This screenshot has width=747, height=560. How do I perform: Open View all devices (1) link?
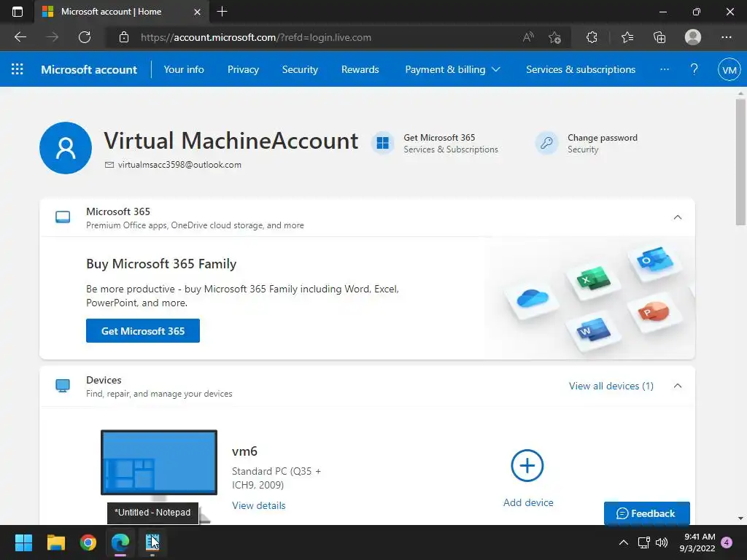coord(611,386)
